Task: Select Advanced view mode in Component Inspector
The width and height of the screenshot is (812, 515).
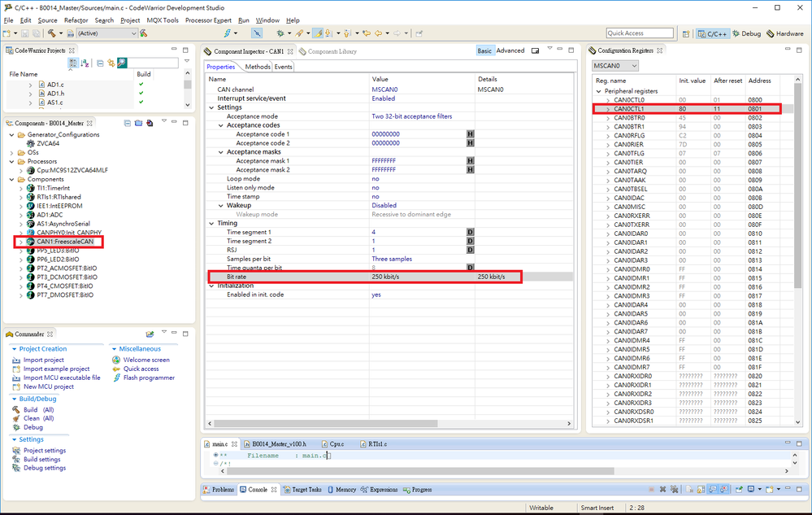Action: (510, 50)
